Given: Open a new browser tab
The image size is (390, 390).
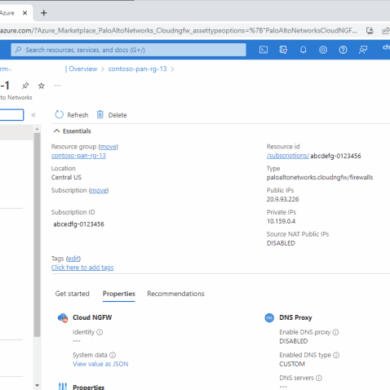Looking at the screenshot, I should tap(44, 13).
